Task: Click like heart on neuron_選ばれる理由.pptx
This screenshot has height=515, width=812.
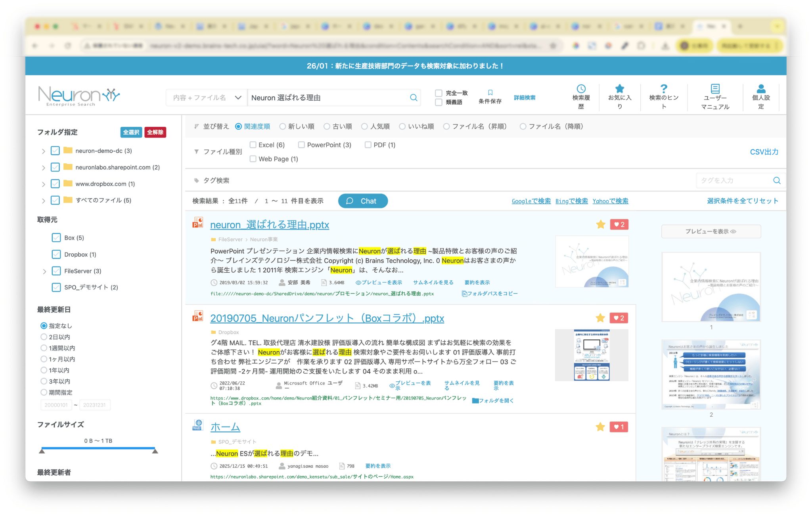Action: point(619,224)
